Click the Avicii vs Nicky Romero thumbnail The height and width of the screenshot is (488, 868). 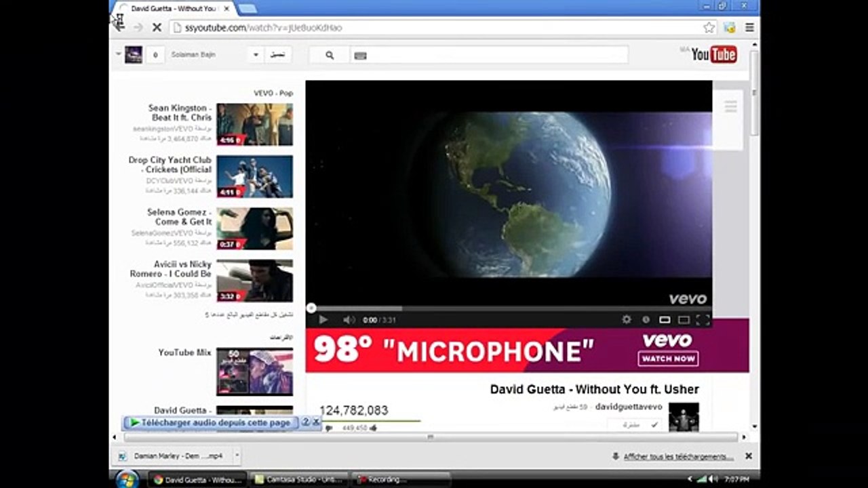(255, 281)
